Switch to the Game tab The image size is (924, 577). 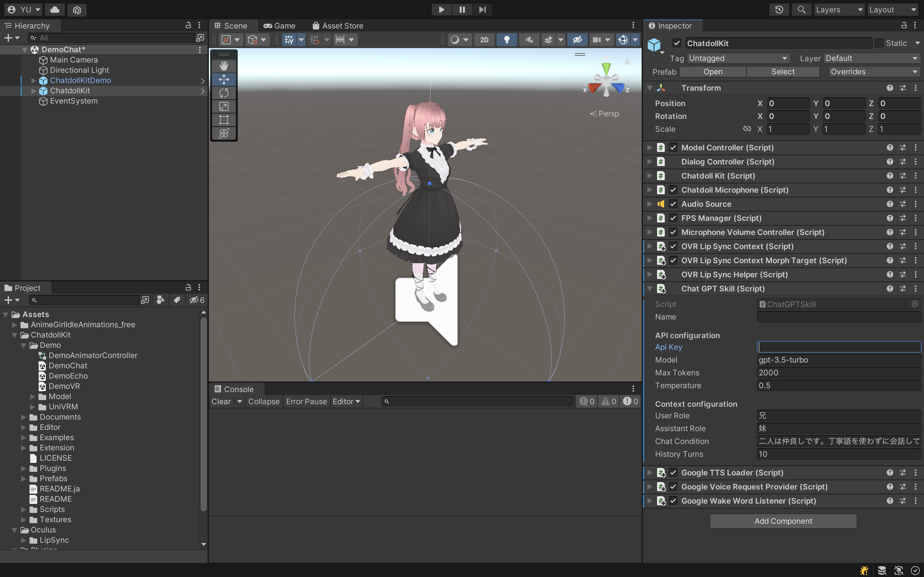pos(279,26)
